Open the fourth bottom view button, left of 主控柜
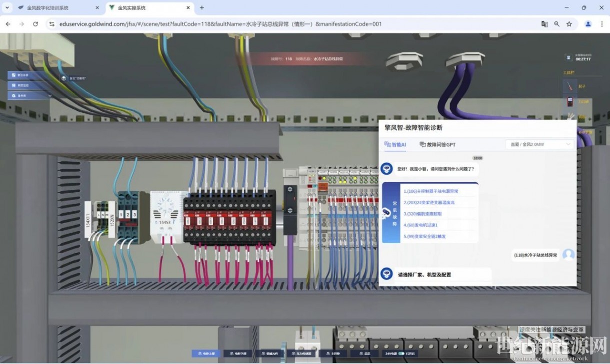This screenshot has width=610, height=364. [x=301, y=354]
